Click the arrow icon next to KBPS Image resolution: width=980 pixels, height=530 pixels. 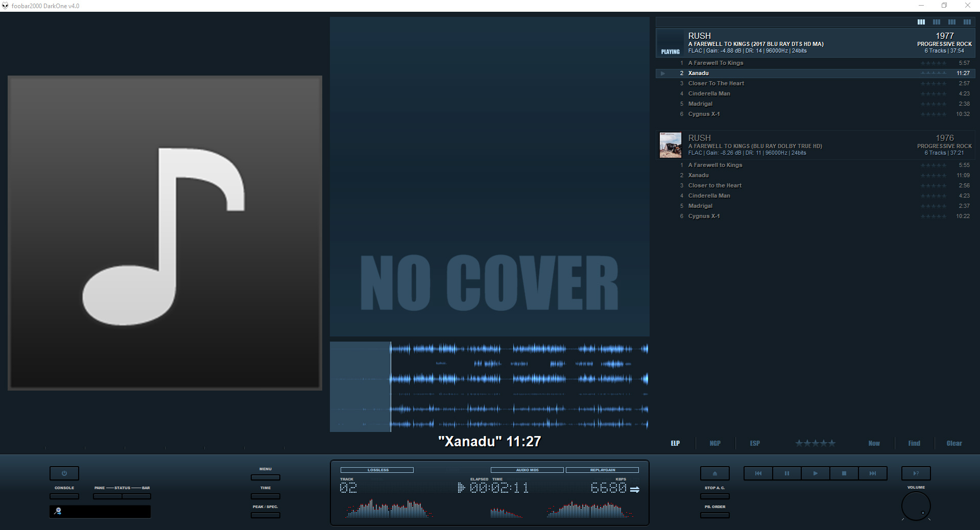[x=635, y=489]
